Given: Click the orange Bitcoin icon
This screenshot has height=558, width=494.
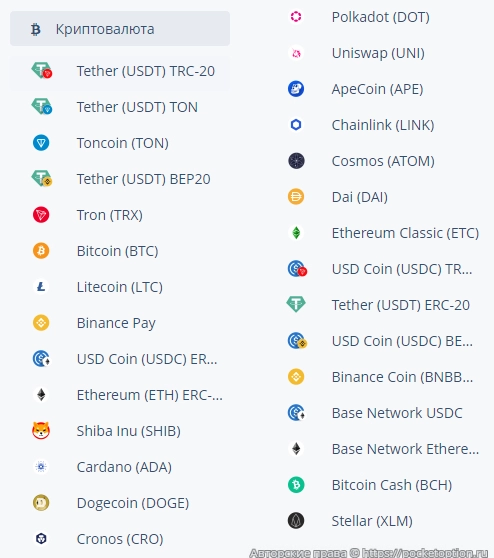Looking at the screenshot, I should [x=41, y=251].
